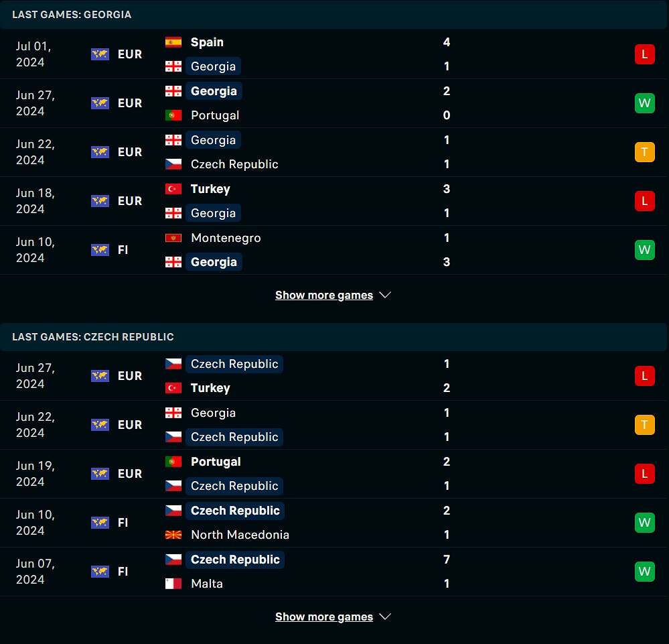
Task: Click the Spain flag icon
Action: pyautogui.click(x=173, y=42)
